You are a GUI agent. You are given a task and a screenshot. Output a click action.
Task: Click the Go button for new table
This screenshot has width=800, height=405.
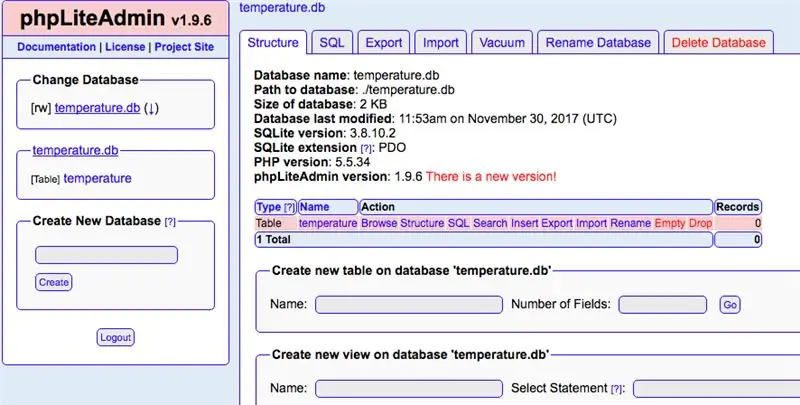(x=730, y=305)
